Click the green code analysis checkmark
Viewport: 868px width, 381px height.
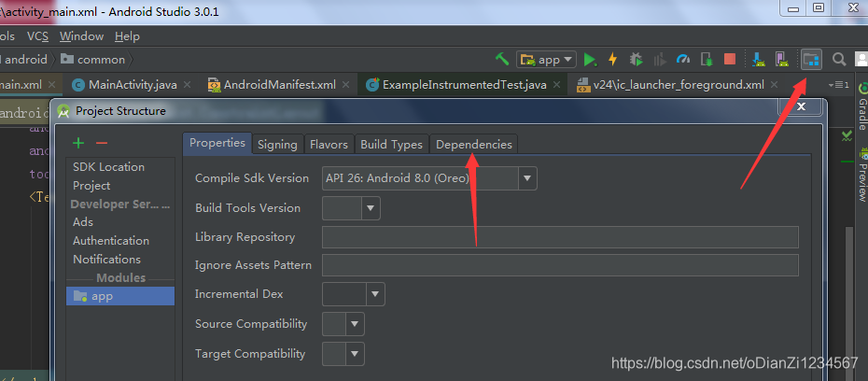[x=847, y=135]
